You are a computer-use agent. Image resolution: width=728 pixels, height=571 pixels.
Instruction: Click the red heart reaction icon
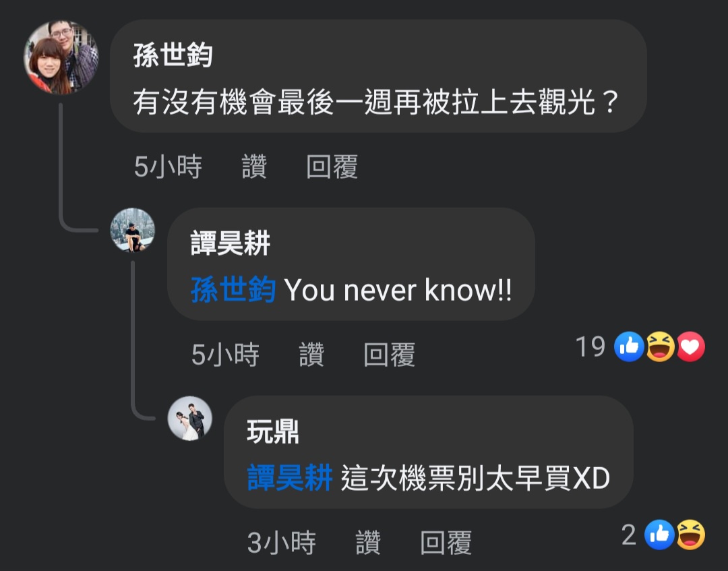690,347
